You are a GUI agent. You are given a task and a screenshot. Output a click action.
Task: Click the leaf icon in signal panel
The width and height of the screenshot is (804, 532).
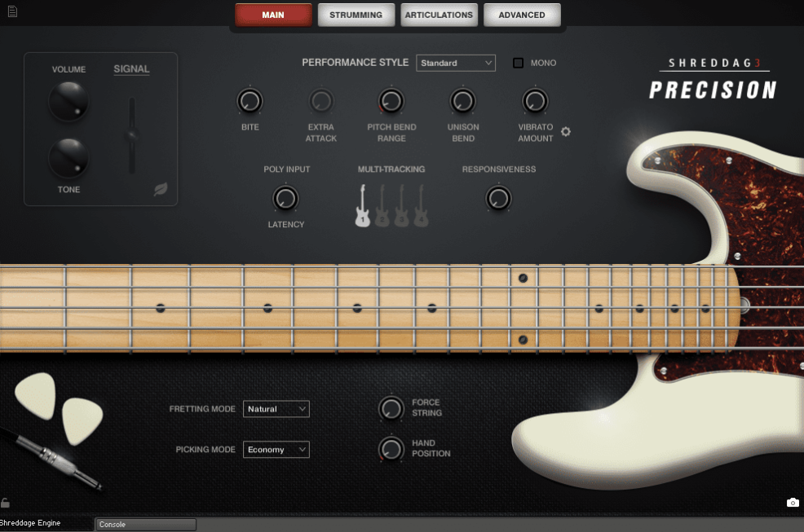point(161,189)
